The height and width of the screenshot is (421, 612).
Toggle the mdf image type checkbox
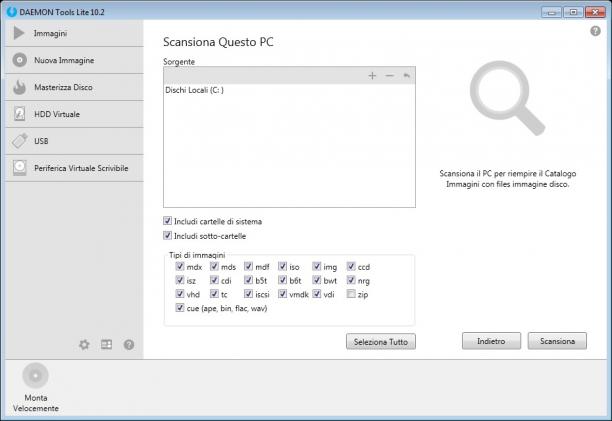pos(249,266)
